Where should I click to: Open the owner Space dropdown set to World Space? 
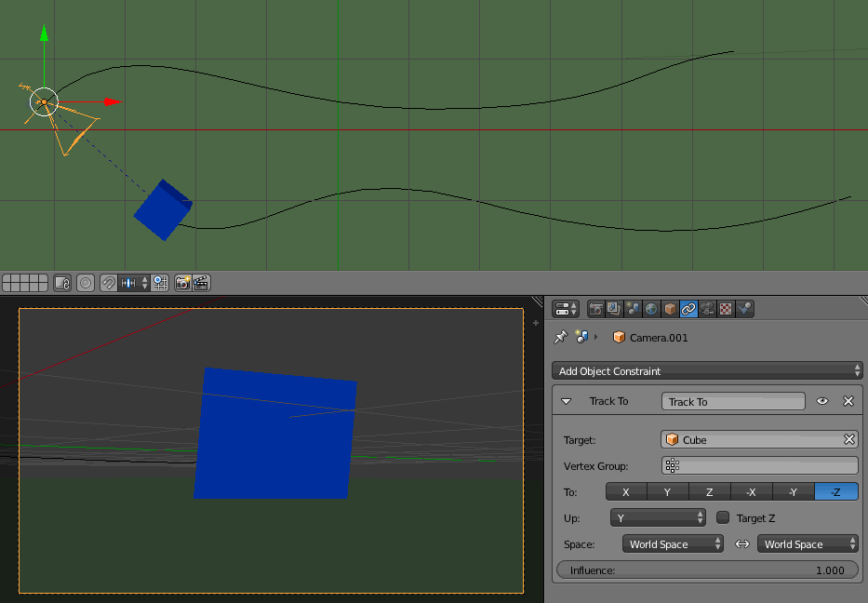(x=672, y=543)
